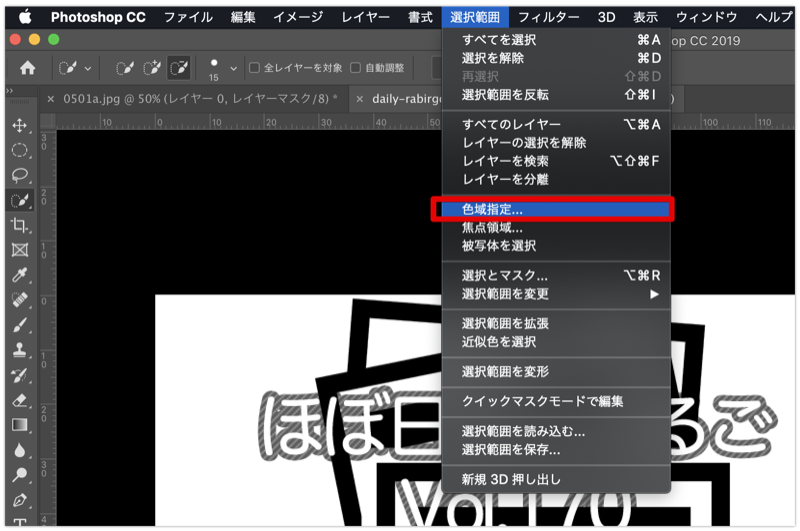Enable 全レイヤーを対象 checkbox
This screenshot has height=531, width=800.
[254, 68]
